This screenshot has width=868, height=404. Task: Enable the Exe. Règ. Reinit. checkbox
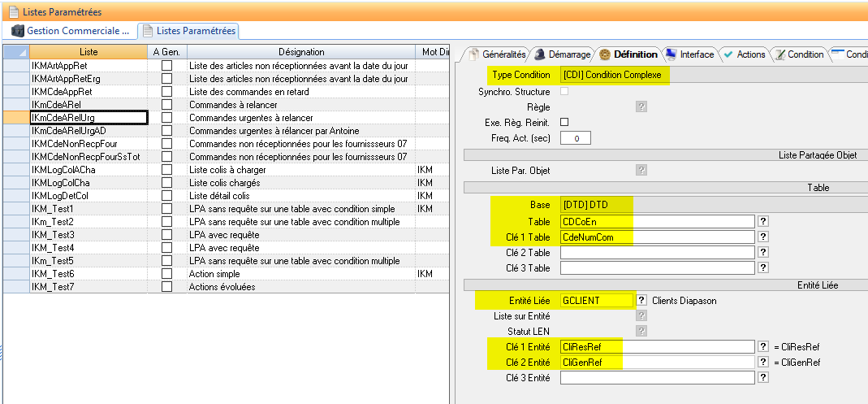click(x=565, y=122)
